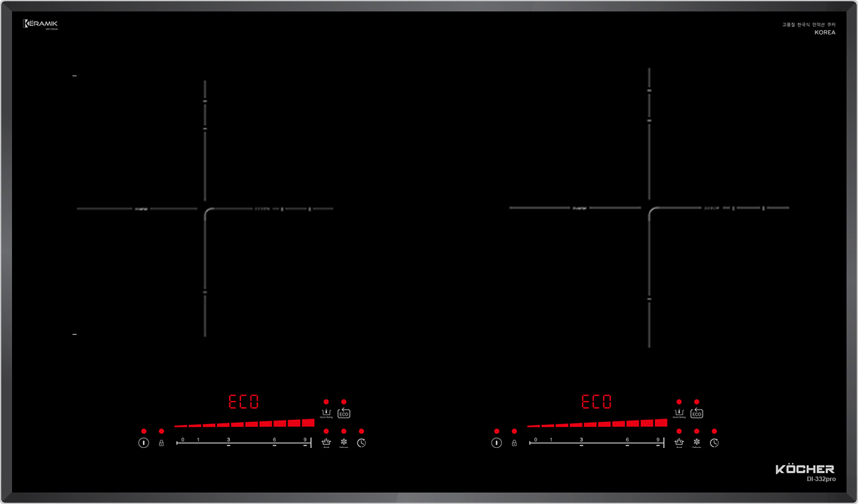Open the left zone timer clock
This screenshot has width=858, height=504.
click(362, 443)
